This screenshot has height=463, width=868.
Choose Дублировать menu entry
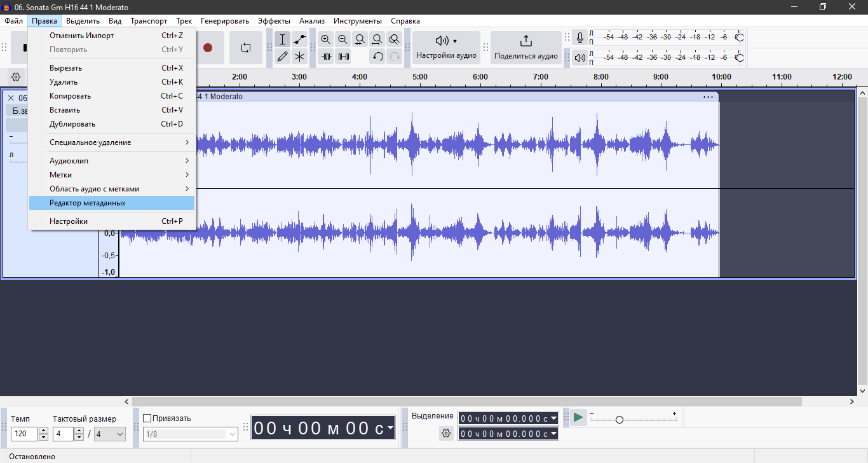point(112,124)
